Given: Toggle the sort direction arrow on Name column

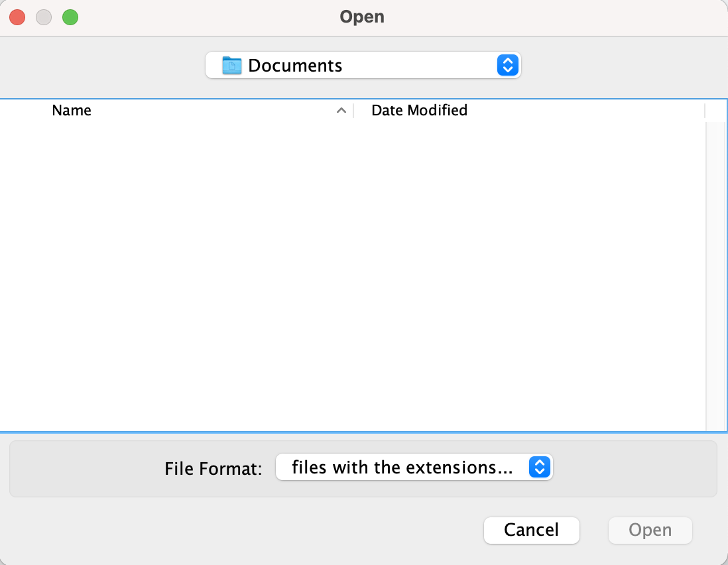Looking at the screenshot, I should point(340,110).
